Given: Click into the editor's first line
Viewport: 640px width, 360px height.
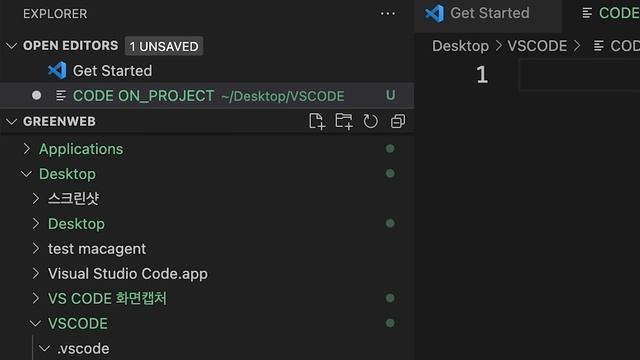Looking at the screenshot, I should tap(580, 75).
